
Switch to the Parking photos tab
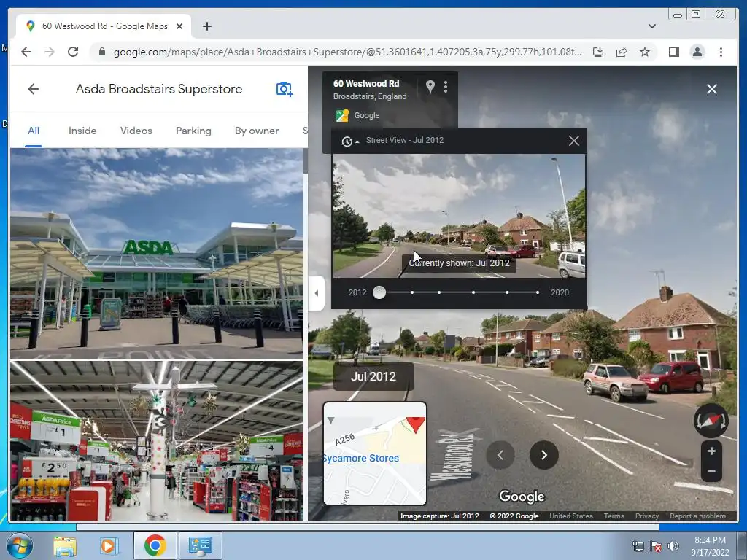point(193,131)
